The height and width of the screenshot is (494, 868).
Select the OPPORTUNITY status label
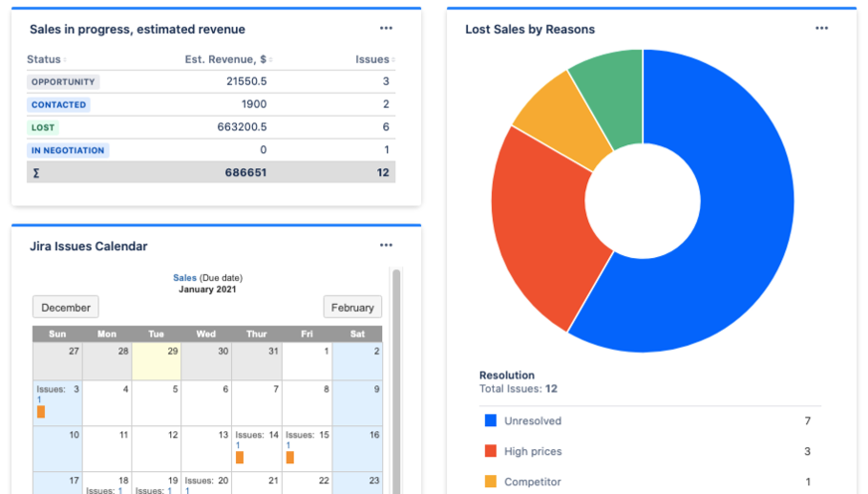point(63,82)
